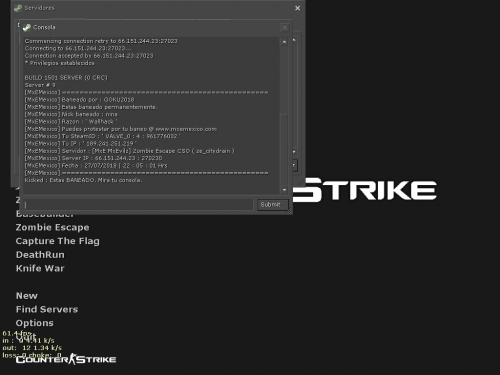
Task: Click the console scrollbar up arrow
Action: (284, 42)
